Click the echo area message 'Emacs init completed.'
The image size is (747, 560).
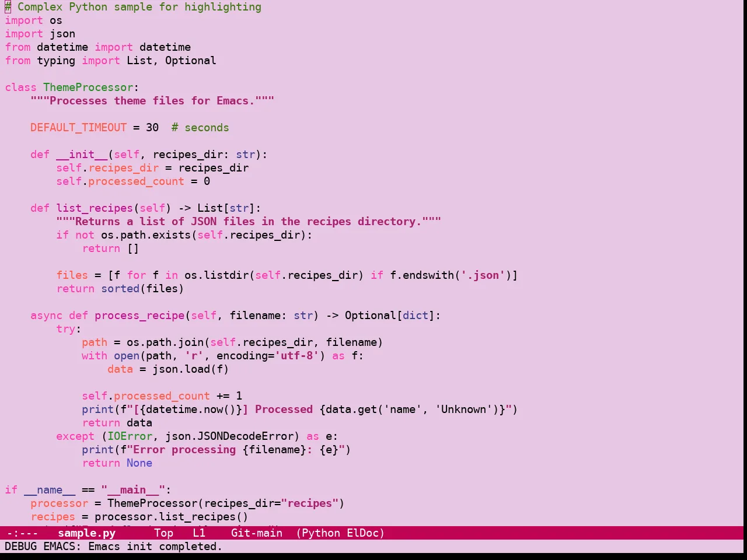tap(155, 546)
